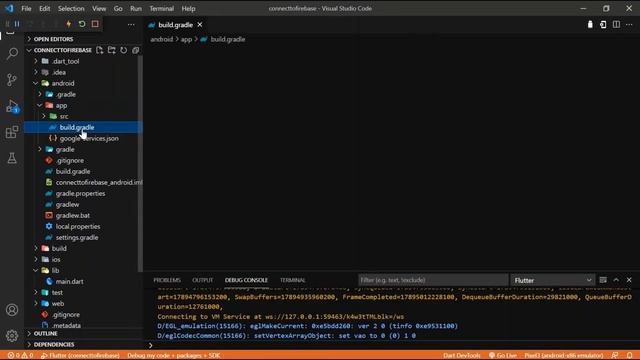Pause the debug session
Screen dimensions: 640x360
17,24
